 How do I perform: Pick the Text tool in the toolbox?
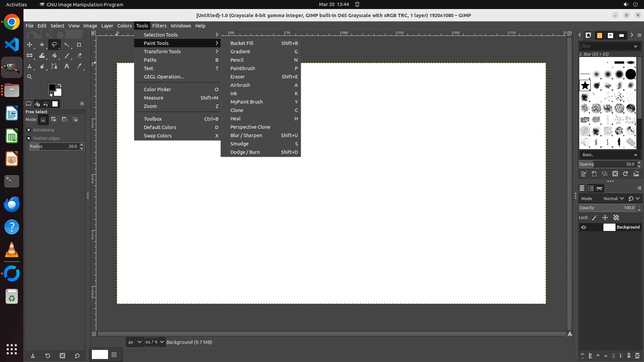67,66
